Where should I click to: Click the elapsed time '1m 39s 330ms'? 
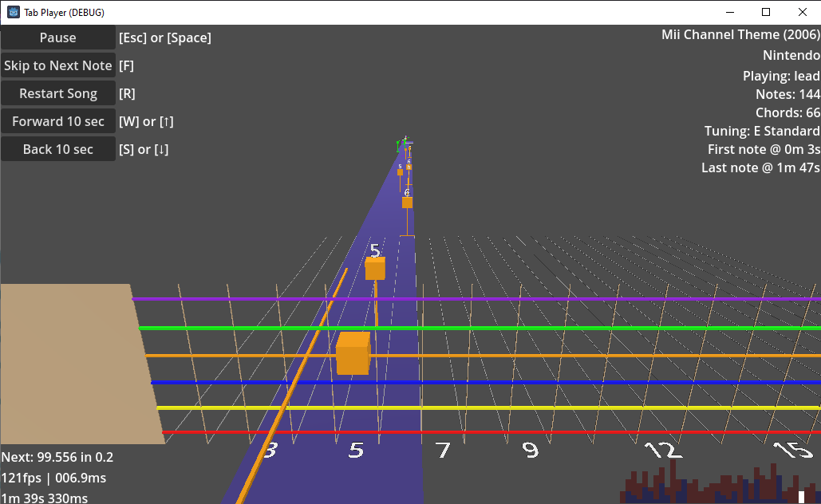click(x=45, y=497)
